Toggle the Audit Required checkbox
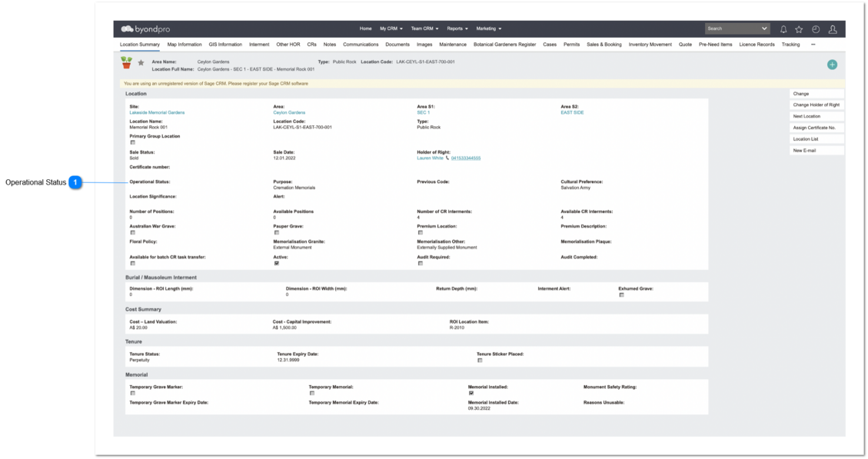Viewport: 868px width, 459px height. 421,264
